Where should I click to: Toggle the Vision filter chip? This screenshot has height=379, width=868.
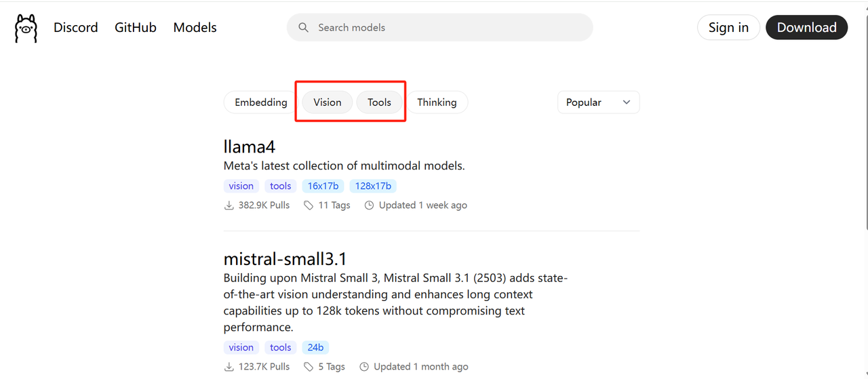[x=328, y=102]
